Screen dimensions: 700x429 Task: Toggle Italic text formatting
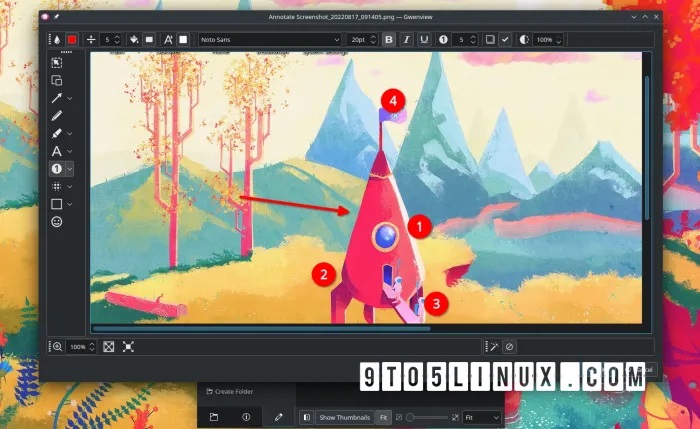(406, 40)
